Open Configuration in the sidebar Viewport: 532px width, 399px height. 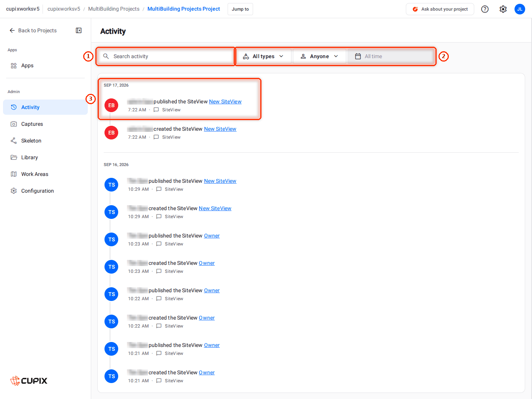click(45, 191)
